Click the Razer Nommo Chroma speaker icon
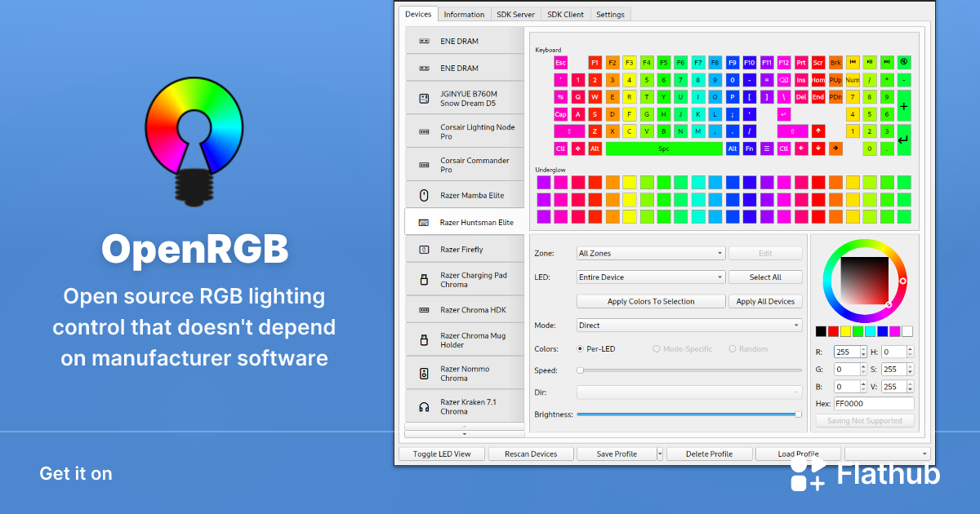 (424, 374)
